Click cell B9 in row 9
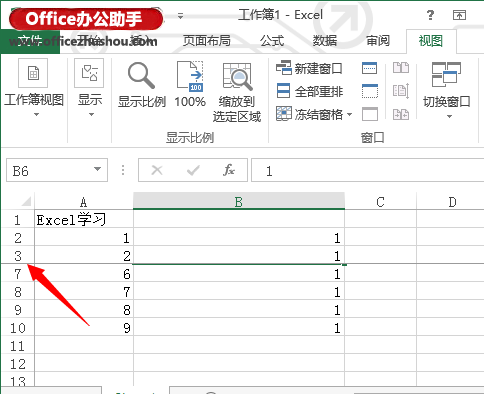Screen dimensions: 484x394 click(x=239, y=310)
